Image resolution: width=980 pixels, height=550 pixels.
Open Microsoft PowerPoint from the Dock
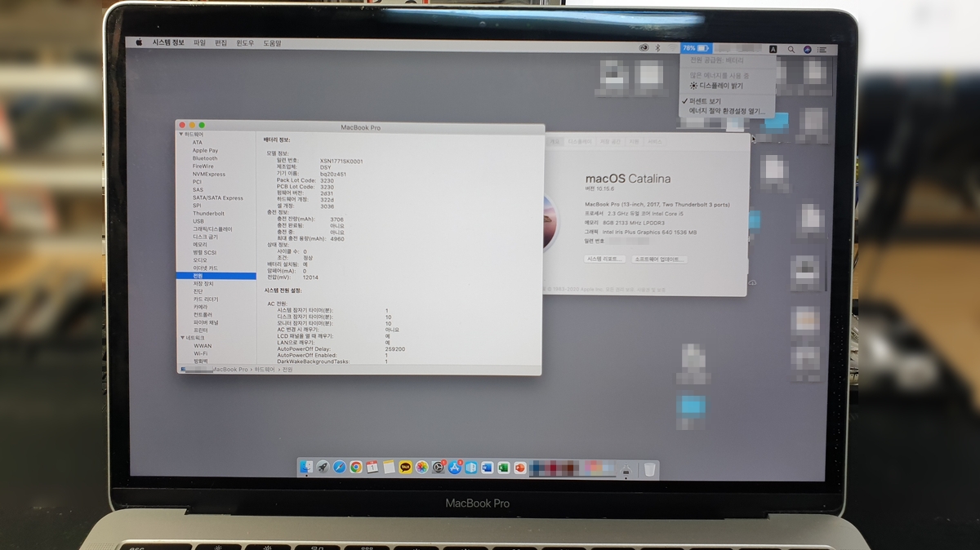point(519,468)
